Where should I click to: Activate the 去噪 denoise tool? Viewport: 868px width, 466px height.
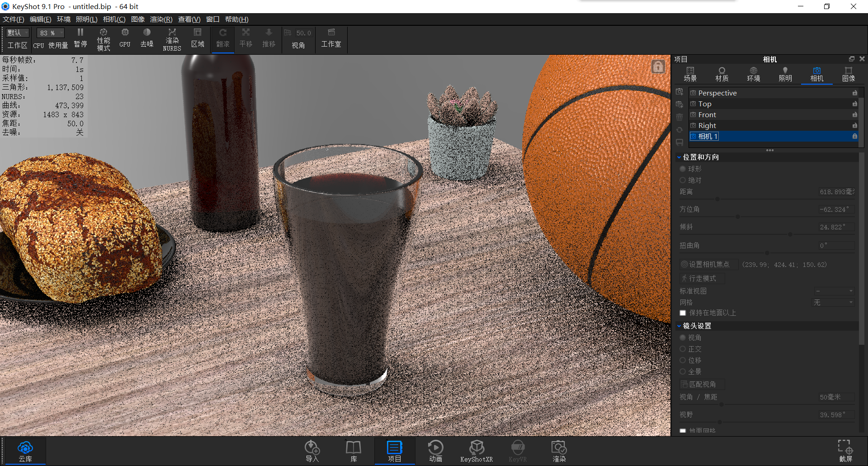146,38
